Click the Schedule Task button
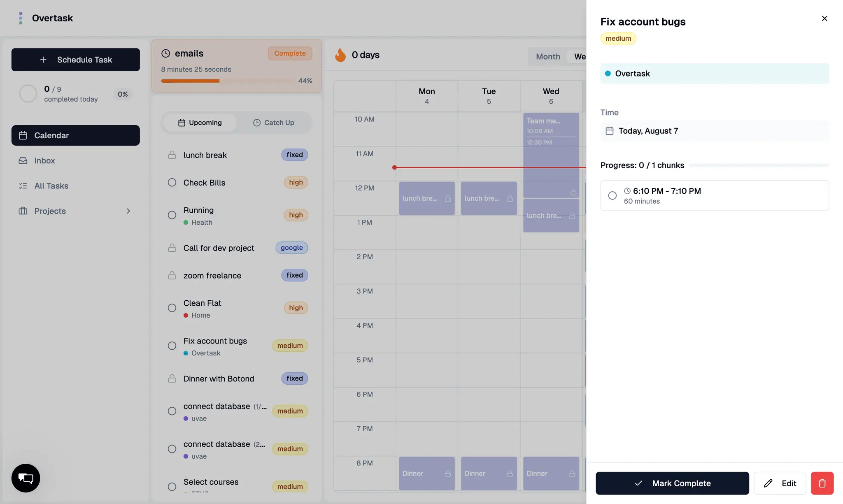Screen dimensions: 843x504 [x=76, y=60]
